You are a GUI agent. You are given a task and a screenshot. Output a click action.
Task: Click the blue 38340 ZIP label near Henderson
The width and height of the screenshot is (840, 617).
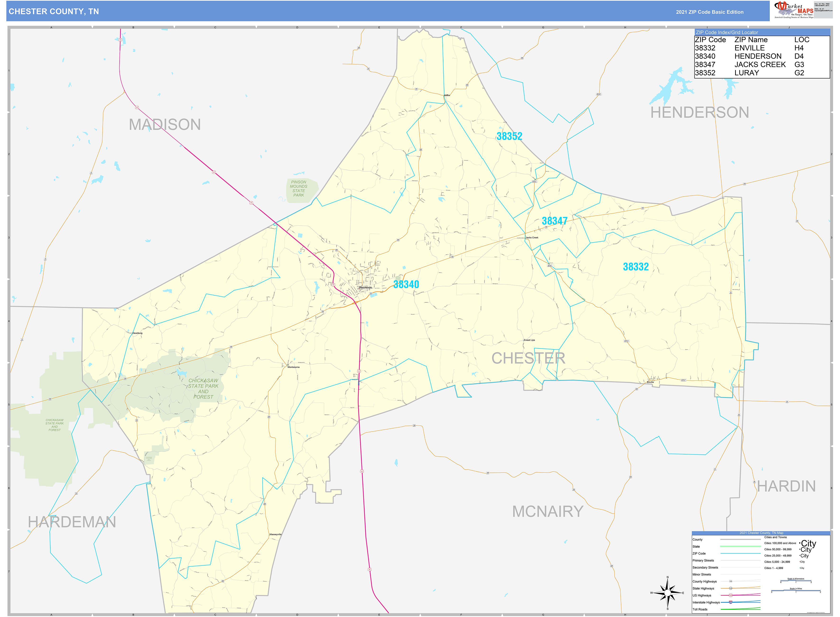[406, 285]
